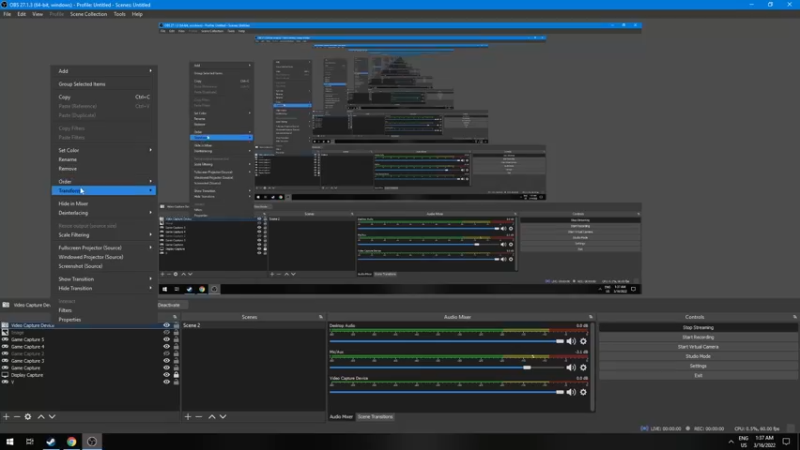Screen dimensions: 800x450
Task: Move scene up in Scenes list
Action: (212, 417)
